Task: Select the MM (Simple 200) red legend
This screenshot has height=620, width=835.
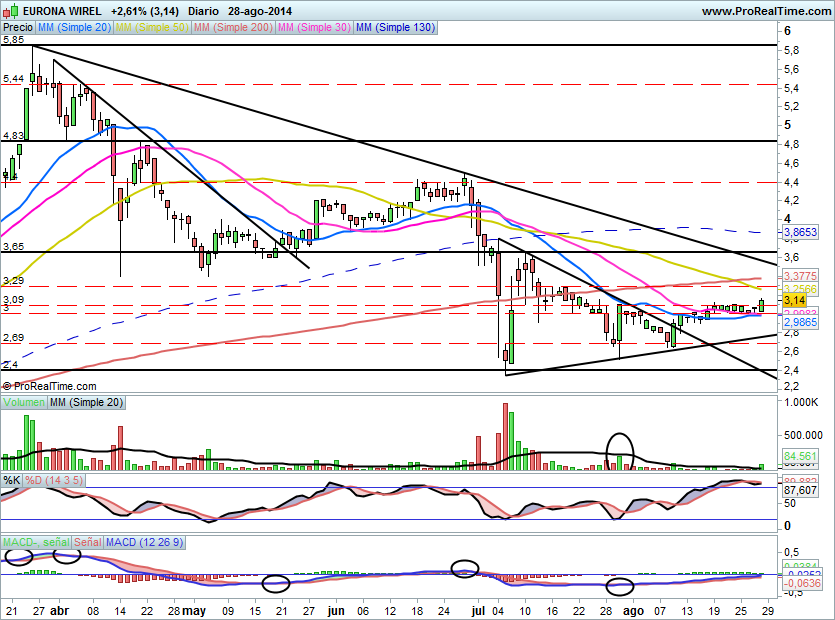Action: [233, 28]
